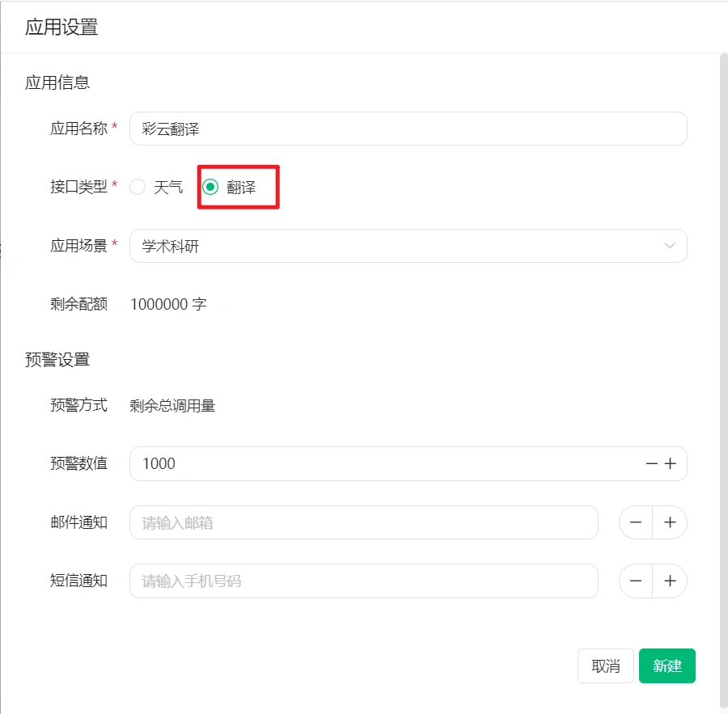The image size is (728, 714).
Task: Click the 请输入邮箱 email input box
Action: pos(364,522)
